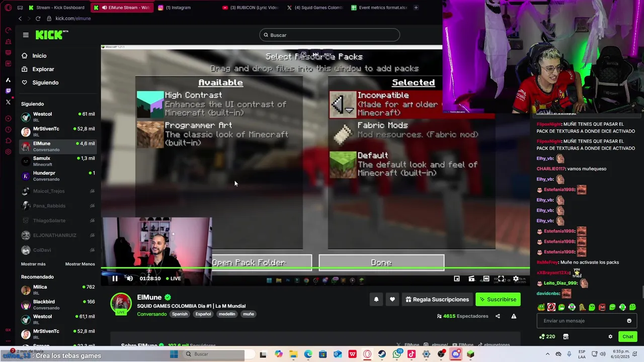This screenshot has width=644, height=362.
Task: Open Windows Start menu on taskbar
Action: click(x=174, y=354)
